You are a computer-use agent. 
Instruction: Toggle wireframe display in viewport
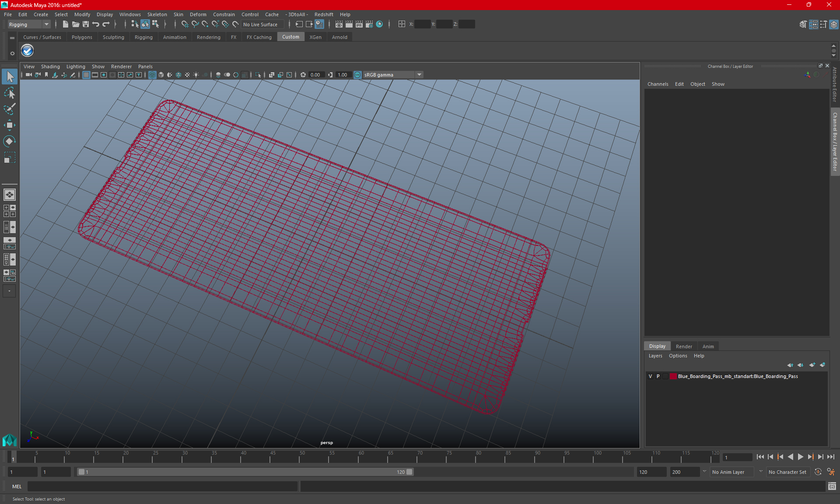[x=152, y=75]
